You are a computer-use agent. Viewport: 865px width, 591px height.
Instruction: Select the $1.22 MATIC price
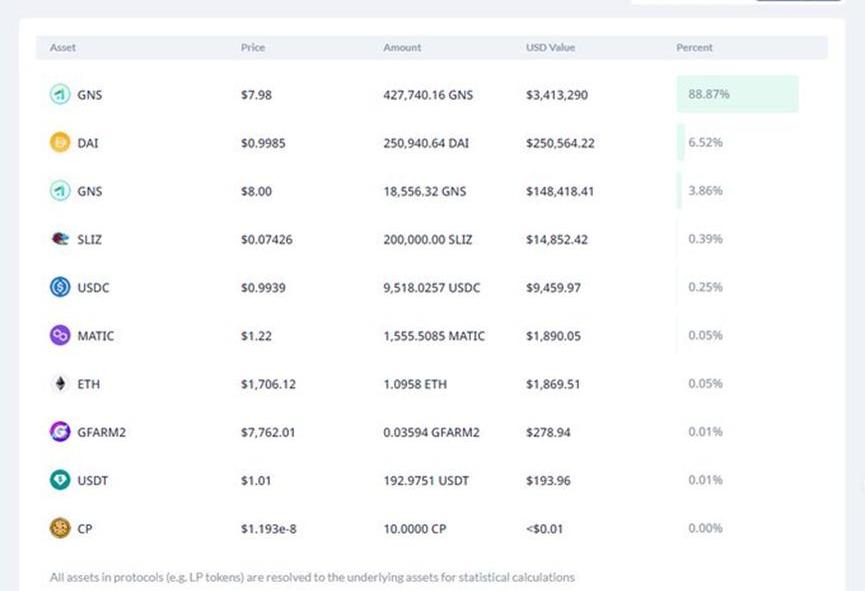click(257, 336)
